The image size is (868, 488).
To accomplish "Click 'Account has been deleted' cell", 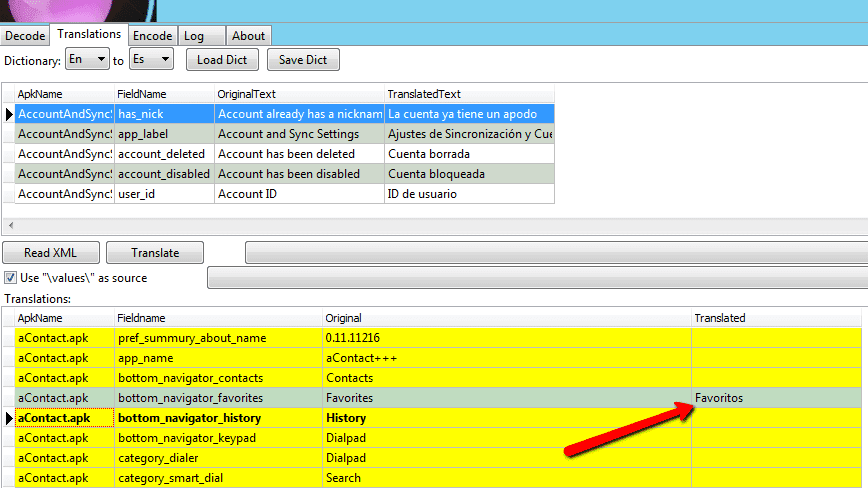I will tap(299, 154).
